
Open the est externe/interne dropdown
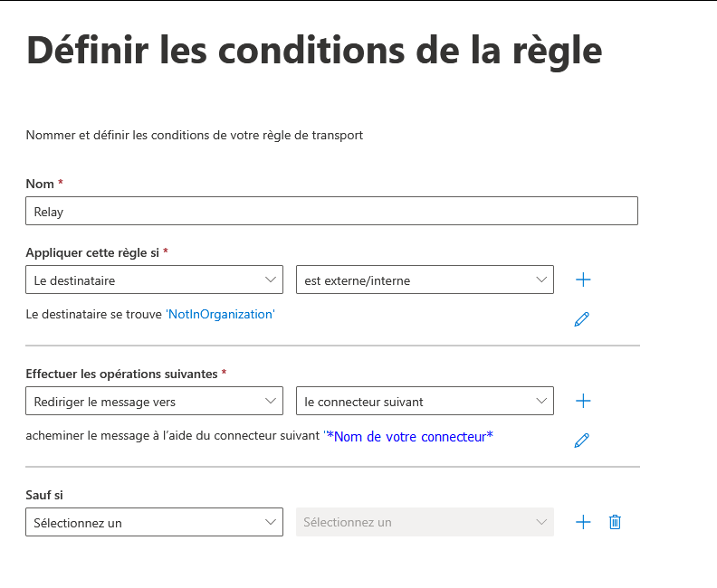[425, 280]
